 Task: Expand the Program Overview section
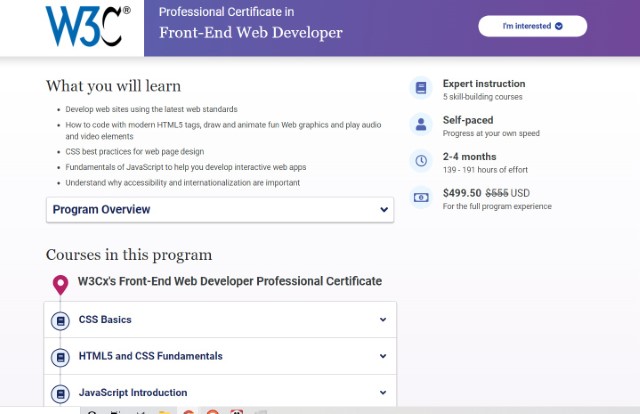click(220, 209)
